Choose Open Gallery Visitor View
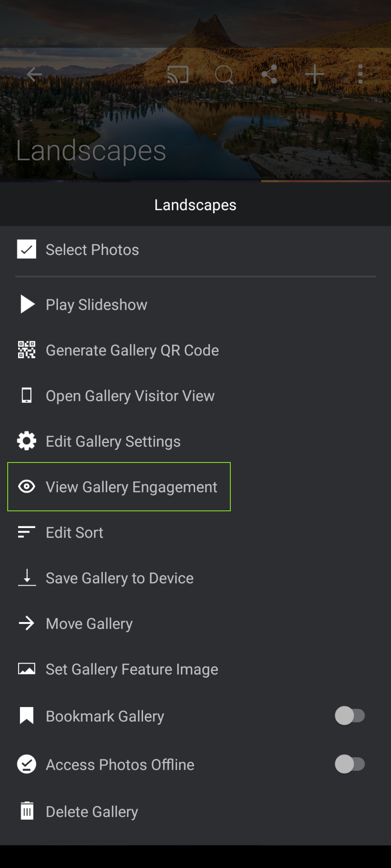The height and width of the screenshot is (868, 391). point(195,396)
